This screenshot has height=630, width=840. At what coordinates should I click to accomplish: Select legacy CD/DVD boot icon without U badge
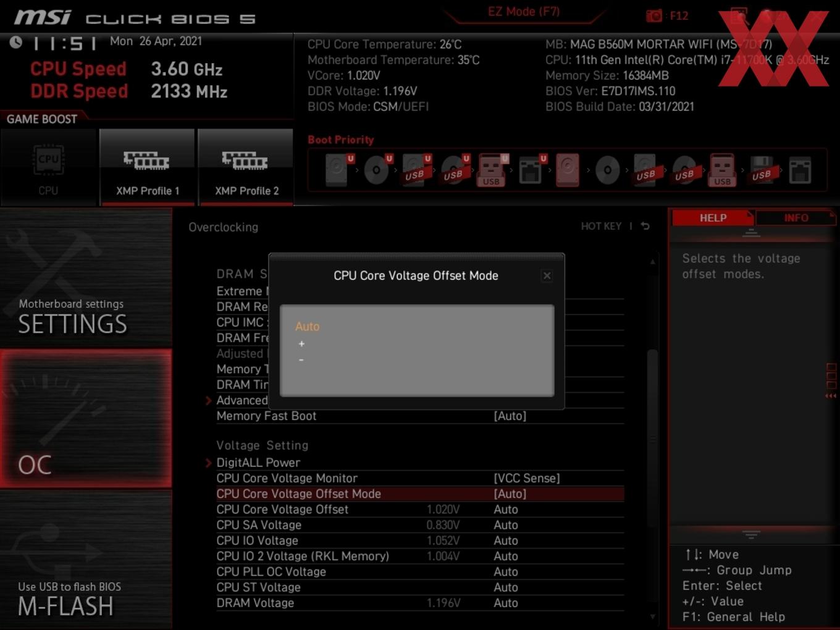[608, 170]
